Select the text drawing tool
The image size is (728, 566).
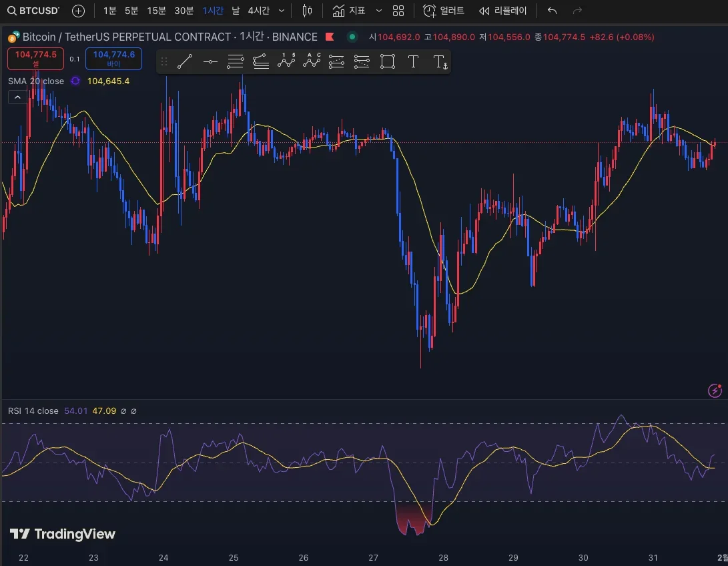[x=413, y=61]
